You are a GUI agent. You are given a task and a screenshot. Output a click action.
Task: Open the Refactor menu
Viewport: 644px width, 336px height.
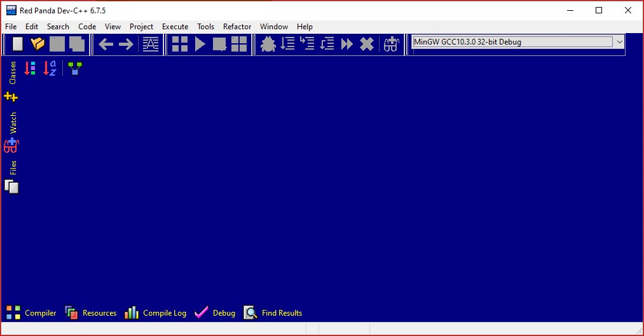(237, 27)
